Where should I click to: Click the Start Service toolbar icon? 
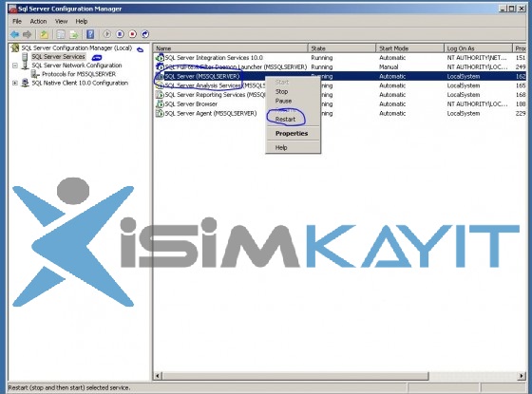(x=106, y=34)
